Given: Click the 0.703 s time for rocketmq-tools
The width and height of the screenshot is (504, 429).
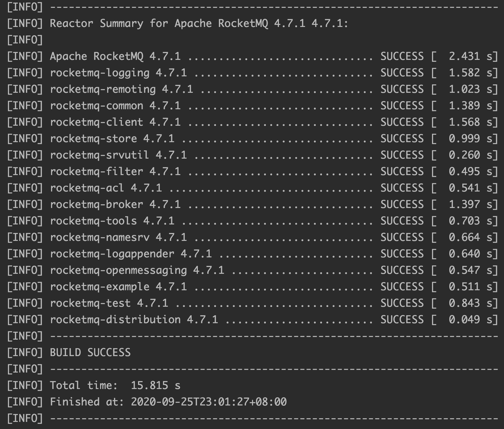Looking at the screenshot, I should pyautogui.click(x=471, y=221).
